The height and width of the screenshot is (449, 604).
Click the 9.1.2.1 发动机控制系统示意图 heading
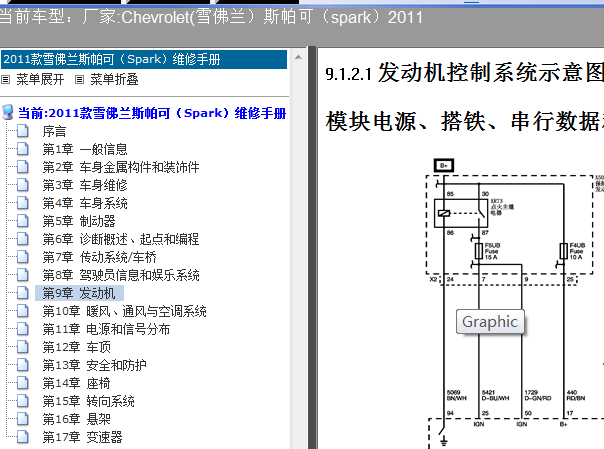click(465, 72)
